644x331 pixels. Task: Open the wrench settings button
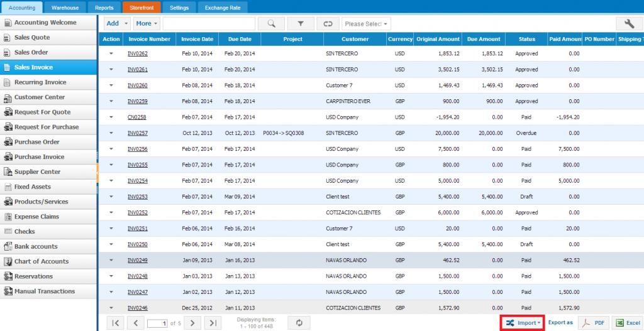point(629,24)
